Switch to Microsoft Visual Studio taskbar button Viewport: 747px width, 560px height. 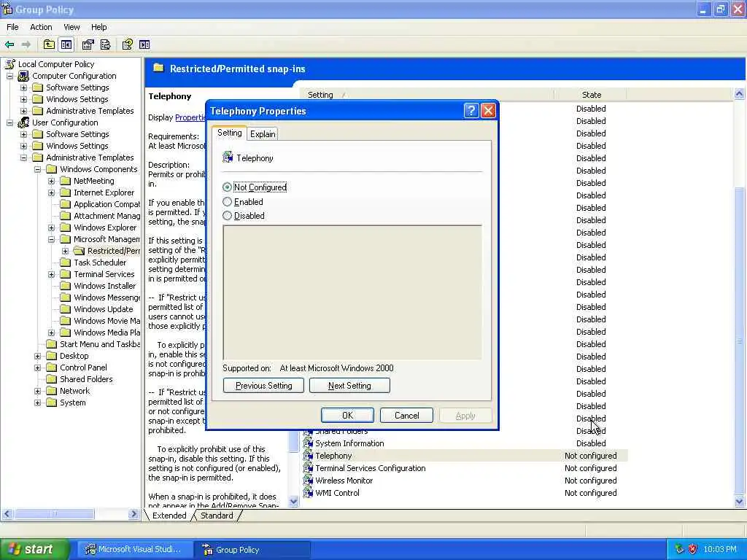click(x=135, y=549)
